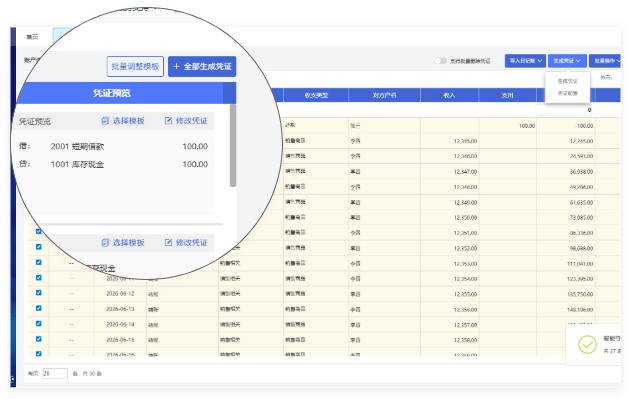Click the 全部生成凭证 button
Screen dimensions: 630x399
coord(202,66)
